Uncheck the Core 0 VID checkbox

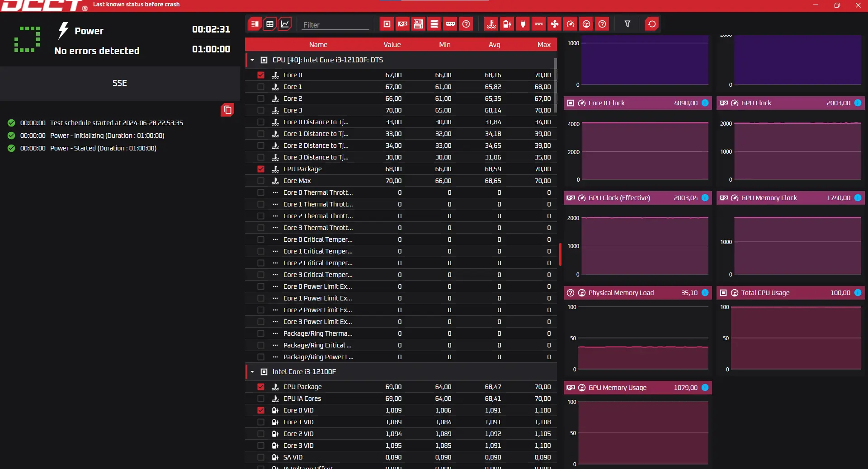coord(261,410)
